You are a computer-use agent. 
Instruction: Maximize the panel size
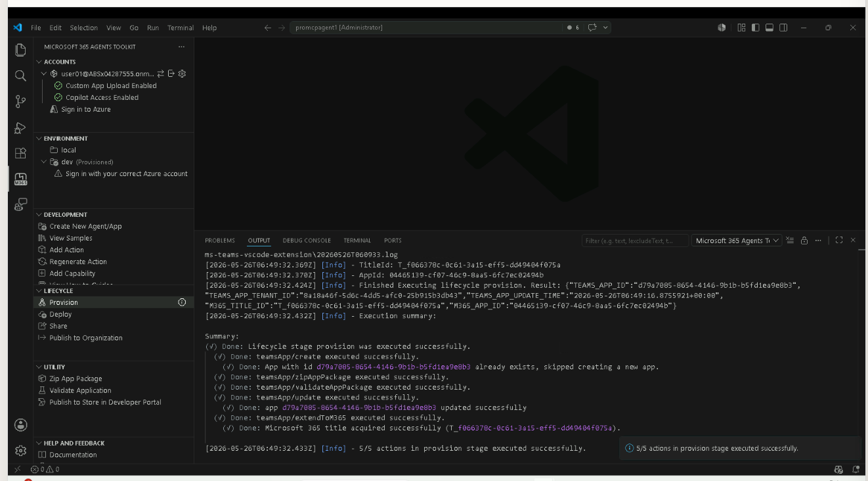click(x=839, y=240)
